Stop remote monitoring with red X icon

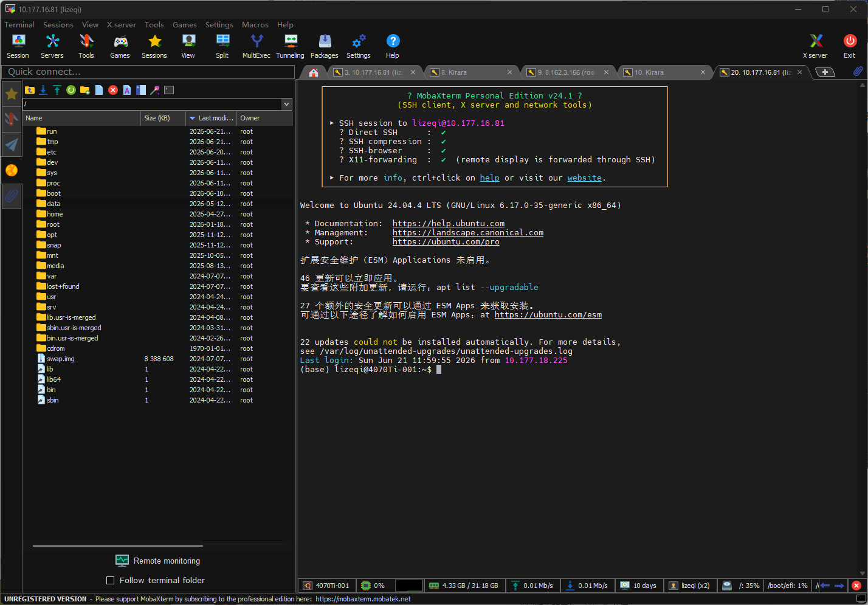tap(856, 586)
